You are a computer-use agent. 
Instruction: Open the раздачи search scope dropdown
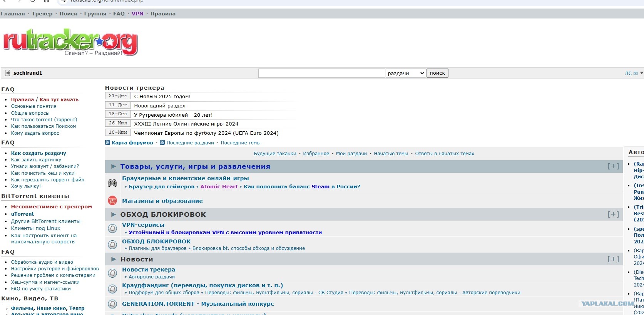[x=406, y=73]
